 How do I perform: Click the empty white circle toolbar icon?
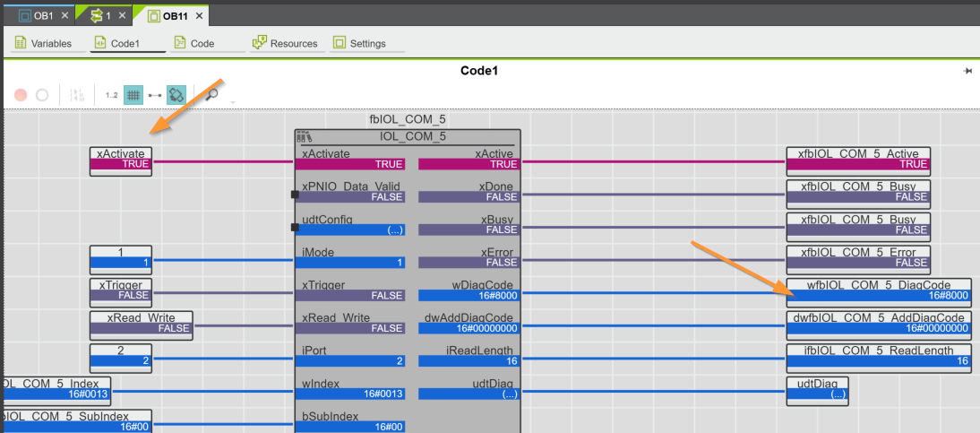pos(41,94)
